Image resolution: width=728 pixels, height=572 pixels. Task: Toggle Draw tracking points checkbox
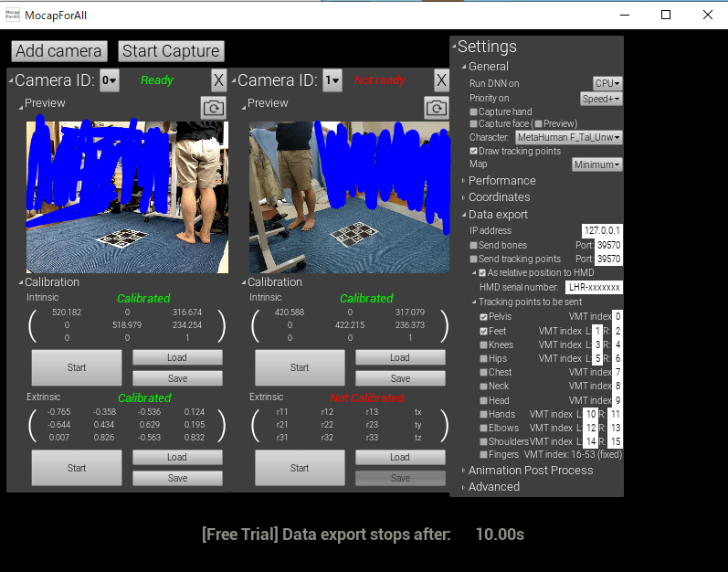(473, 151)
